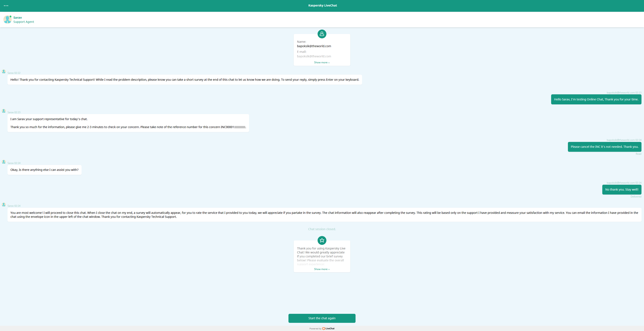The width and height of the screenshot is (644, 331).
Task: Click the small avatar beside the Sarav 02:23 message
Action: click(4, 111)
